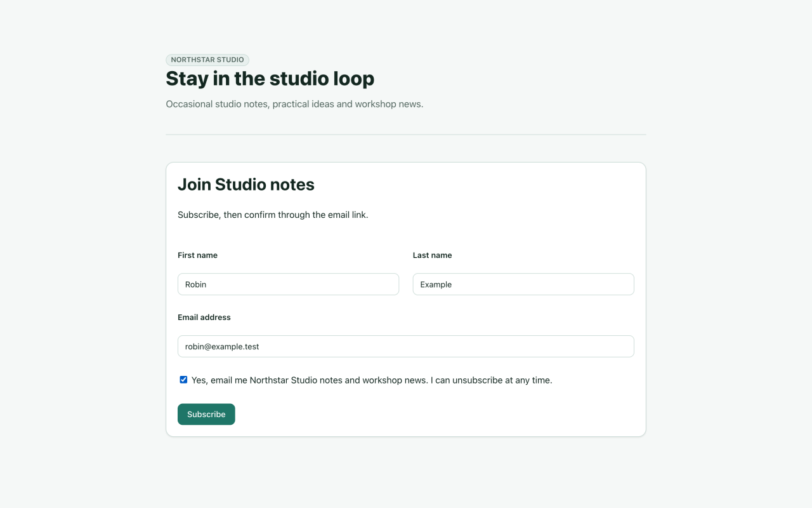Select the Email address input box
Image resolution: width=812 pixels, height=508 pixels.
click(406, 347)
